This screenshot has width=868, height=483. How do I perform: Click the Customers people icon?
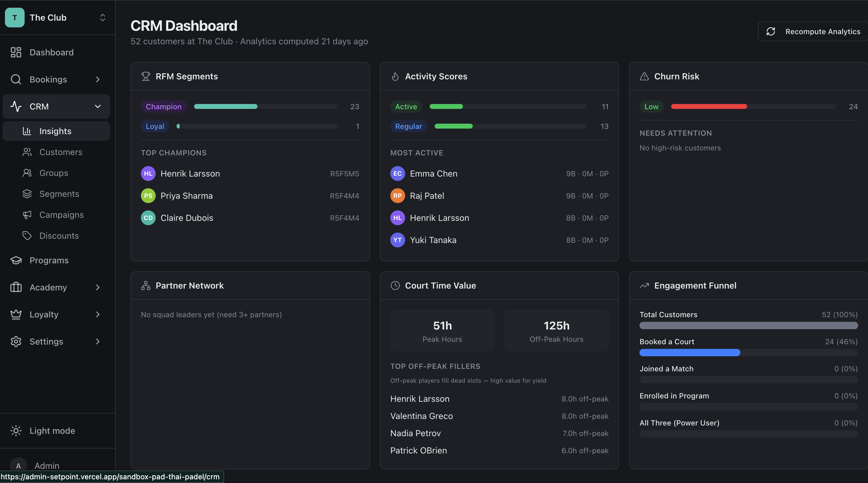point(27,152)
